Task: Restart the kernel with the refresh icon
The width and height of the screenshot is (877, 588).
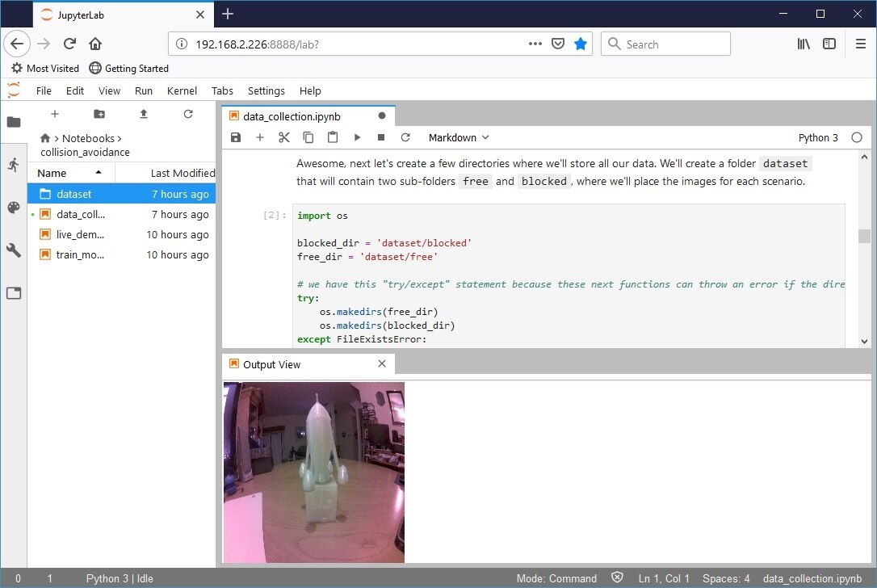Action: (405, 137)
